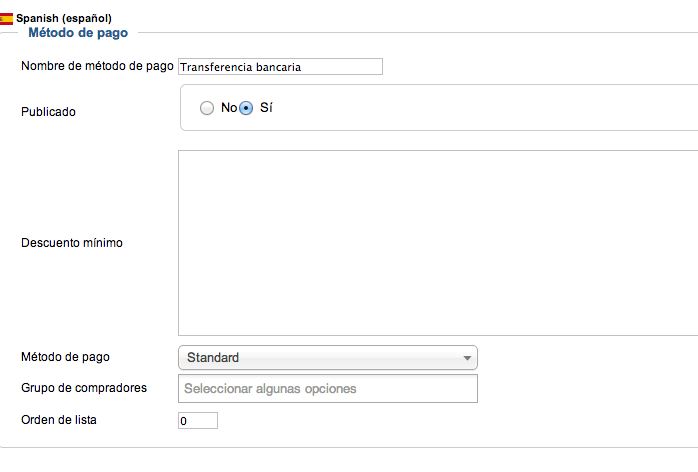698x472 pixels.
Task: Click the arrow on the Standard combo box
Action: 467,358
